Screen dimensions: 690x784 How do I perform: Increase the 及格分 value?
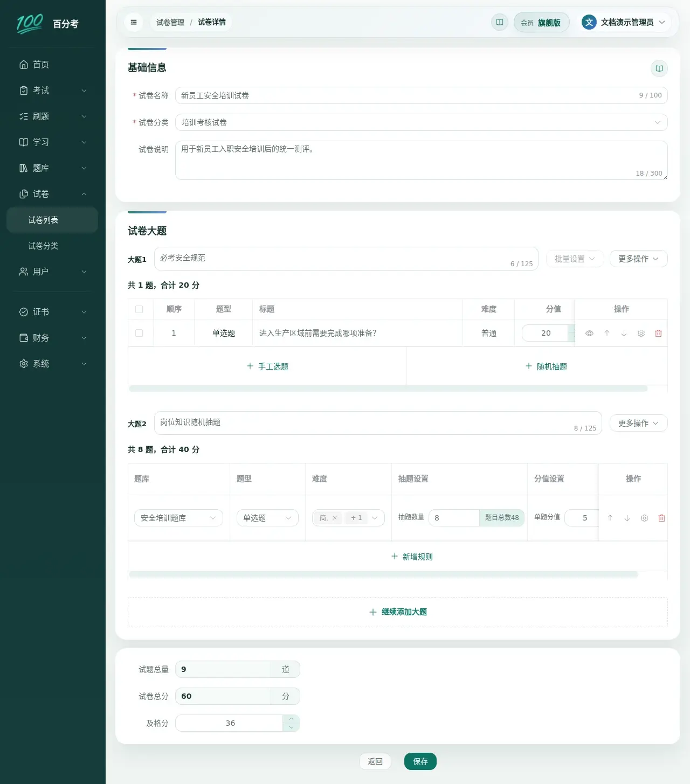(x=291, y=719)
